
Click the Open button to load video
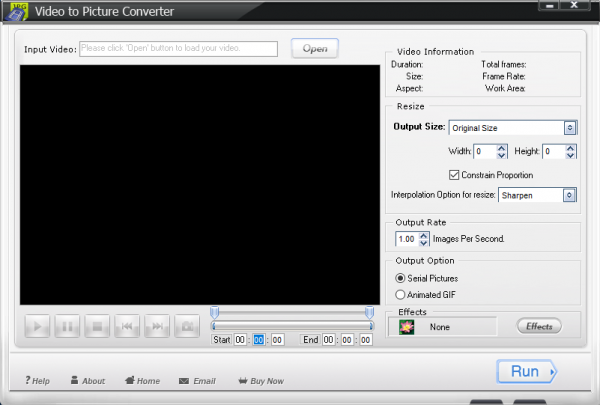(x=315, y=48)
